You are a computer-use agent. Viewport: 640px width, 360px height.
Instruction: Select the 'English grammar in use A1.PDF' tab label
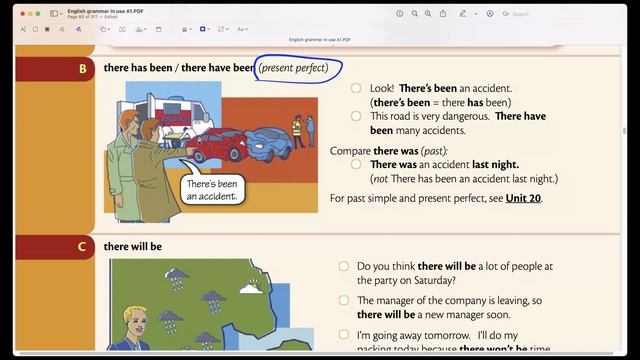(320, 40)
